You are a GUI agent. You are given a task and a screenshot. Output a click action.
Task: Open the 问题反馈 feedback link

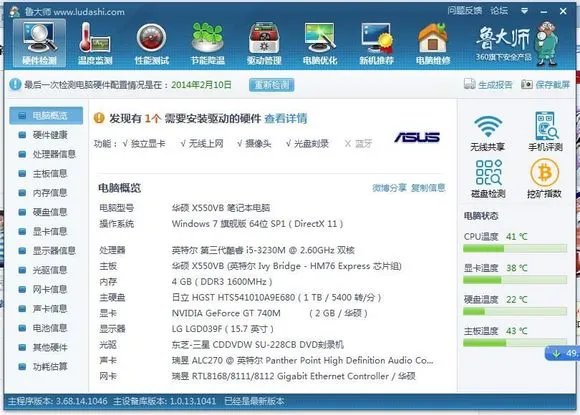pyautogui.click(x=465, y=11)
